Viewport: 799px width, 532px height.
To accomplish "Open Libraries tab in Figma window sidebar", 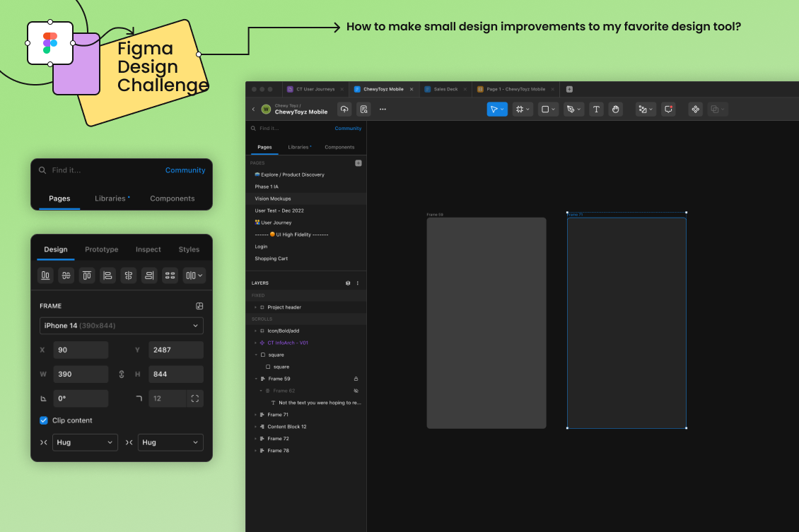I will click(x=298, y=147).
